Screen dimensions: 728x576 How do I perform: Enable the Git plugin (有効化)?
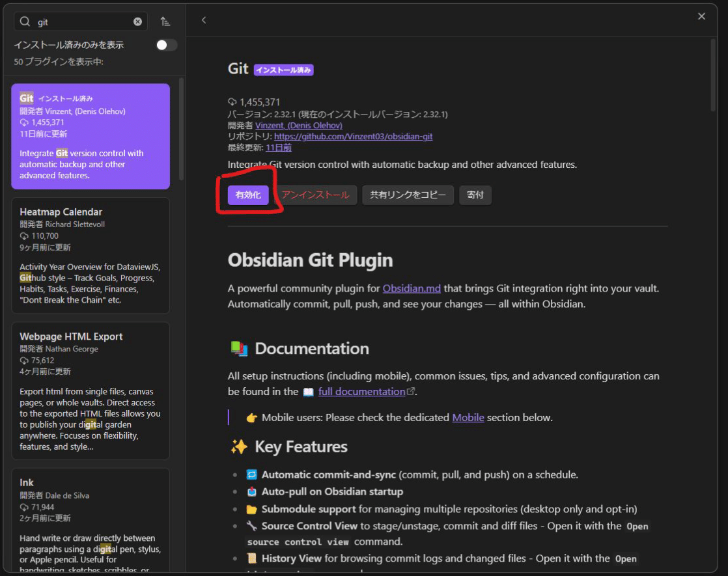pos(248,195)
